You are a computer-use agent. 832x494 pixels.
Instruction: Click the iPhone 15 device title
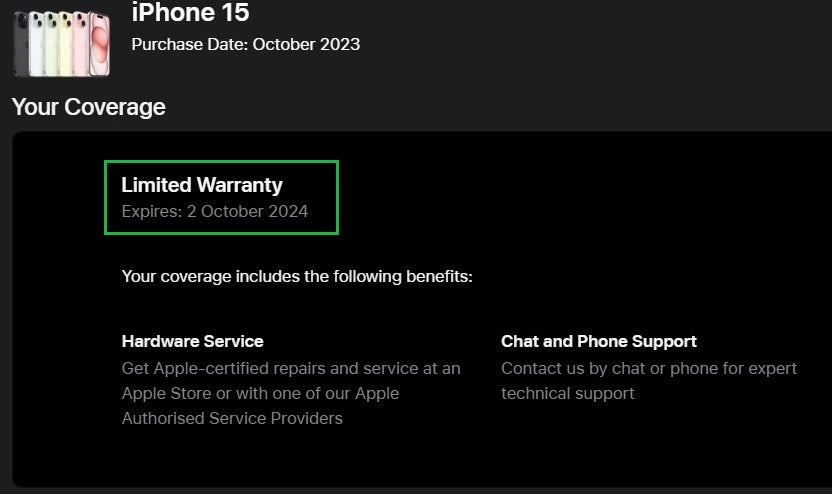[x=190, y=13]
